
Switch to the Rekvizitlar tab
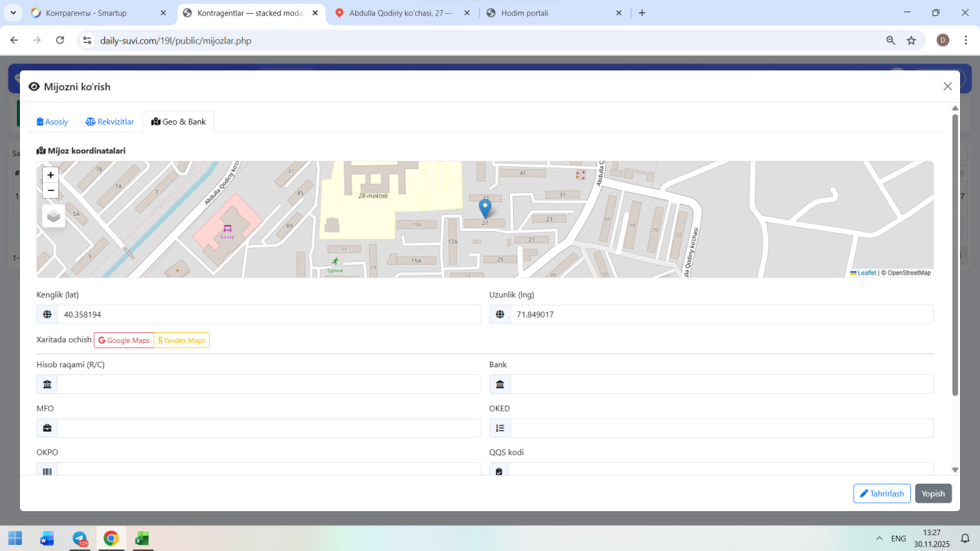(109, 122)
